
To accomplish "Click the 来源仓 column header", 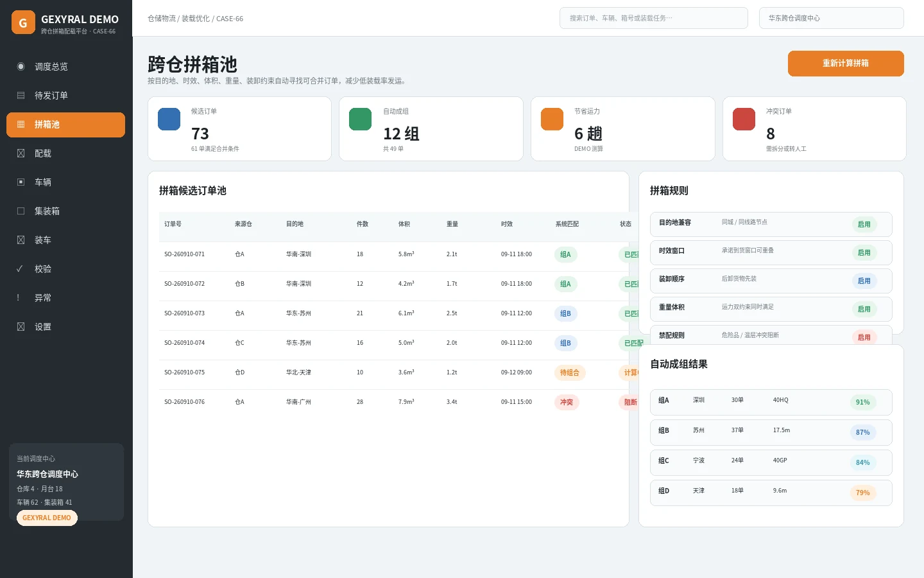I will click(x=243, y=224).
